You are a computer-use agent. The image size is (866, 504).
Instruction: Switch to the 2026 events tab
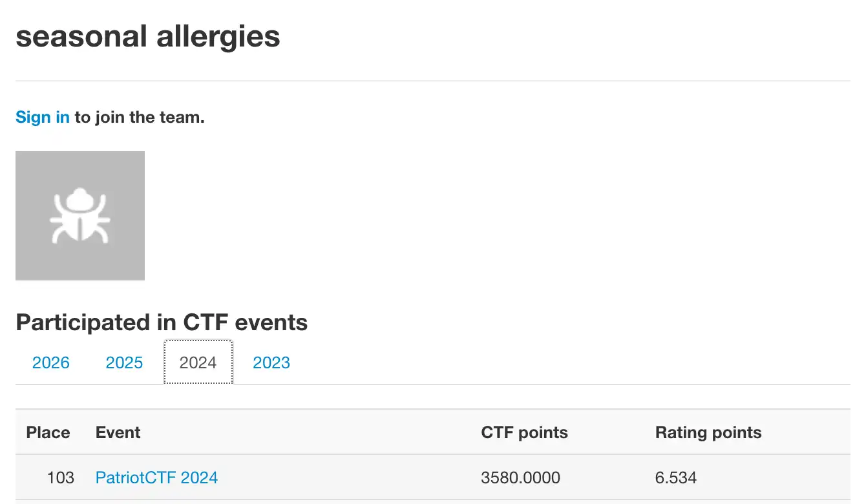51,362
